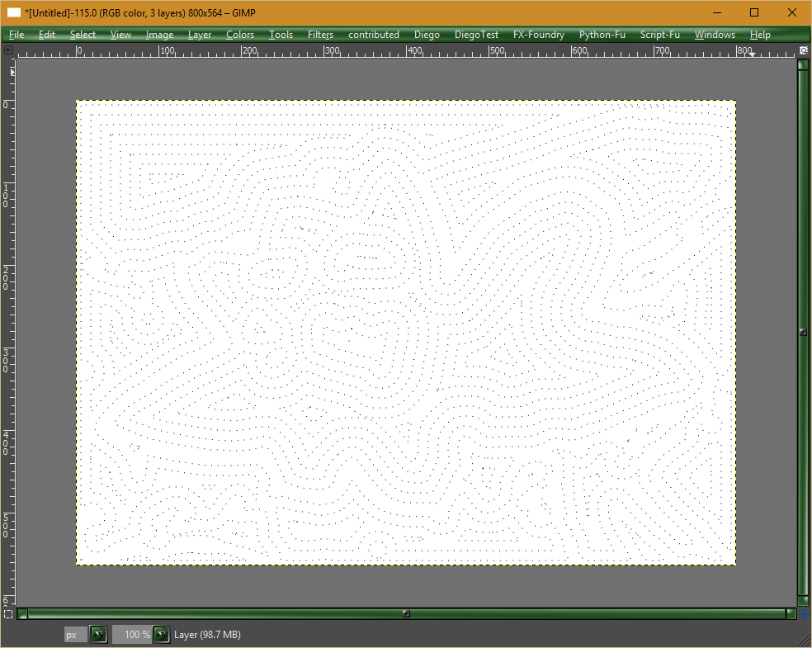Toggle zoom image when window size changes
This screenshot has height=648, width=812.
click(x=804, y=50)
